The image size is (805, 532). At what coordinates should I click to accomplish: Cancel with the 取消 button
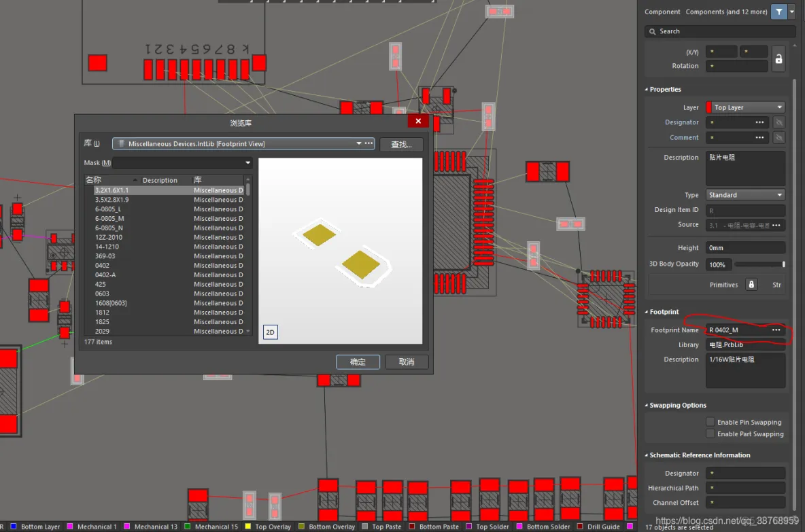click(407, 362)
